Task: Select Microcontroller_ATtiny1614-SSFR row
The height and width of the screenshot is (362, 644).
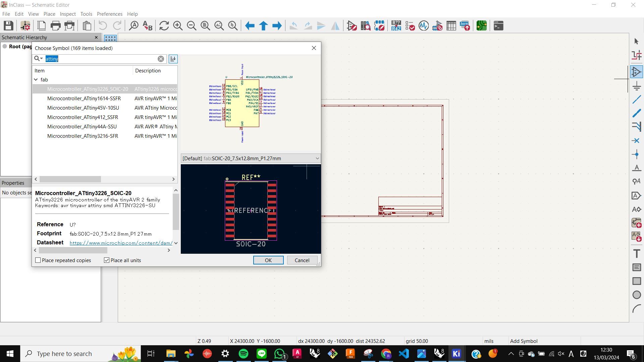Action: point(105,99)
